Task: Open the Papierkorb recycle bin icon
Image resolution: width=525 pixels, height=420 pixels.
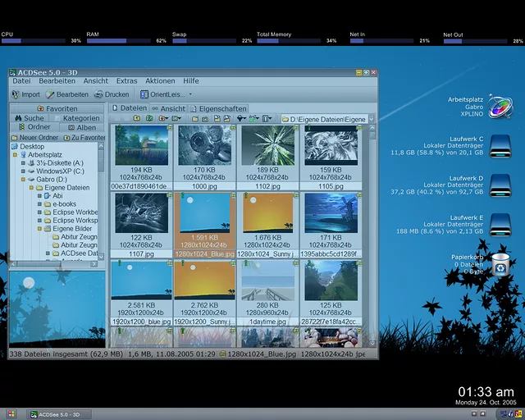Action: point(500,264)
